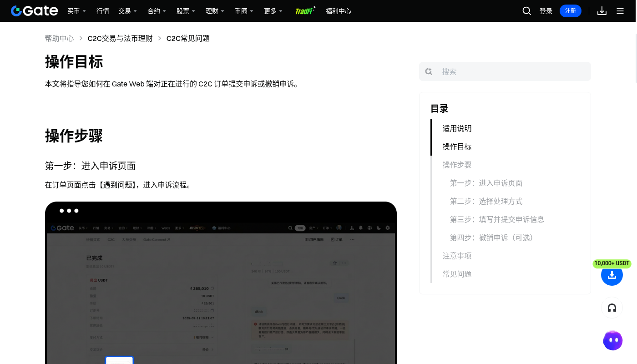The height and width of the screenshot is (364, 637).
Task: Click the search icon inside the help search box
Action: 429,71
